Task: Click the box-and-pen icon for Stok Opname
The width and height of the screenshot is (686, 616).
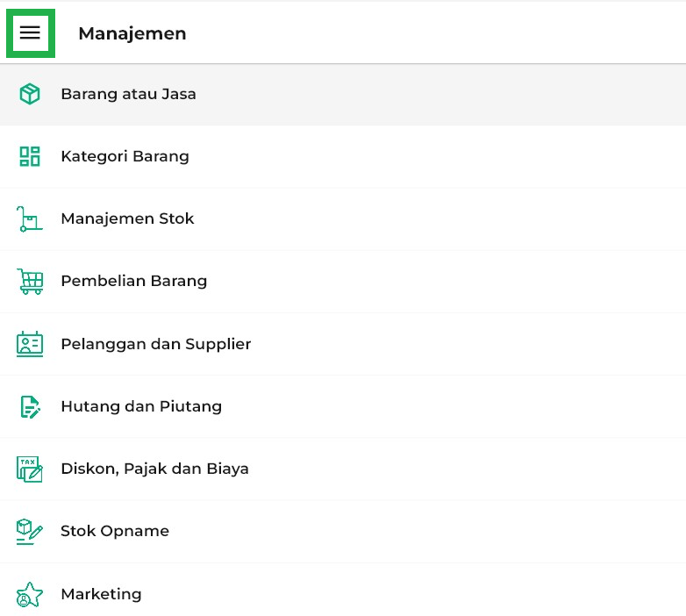Action: pyautogui.click(x=30, y=532)
